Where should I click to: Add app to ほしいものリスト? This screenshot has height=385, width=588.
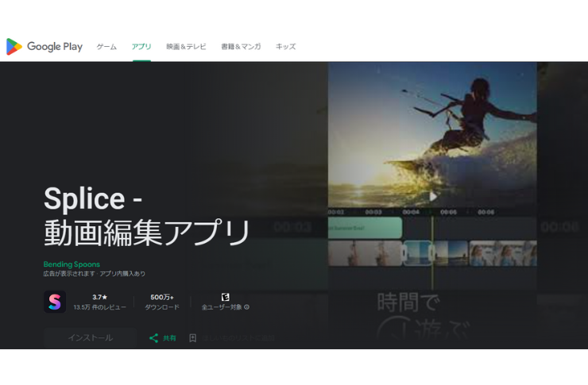tap(238, 338)
